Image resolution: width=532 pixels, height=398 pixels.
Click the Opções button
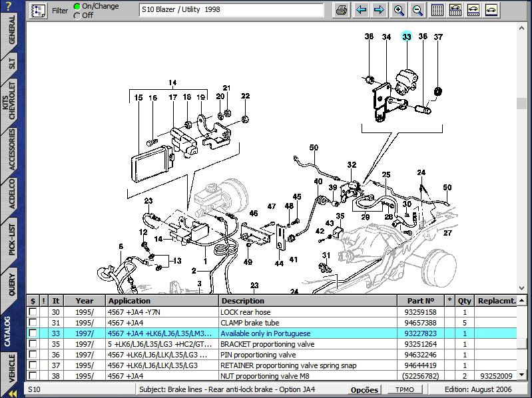tap(364, 390)
